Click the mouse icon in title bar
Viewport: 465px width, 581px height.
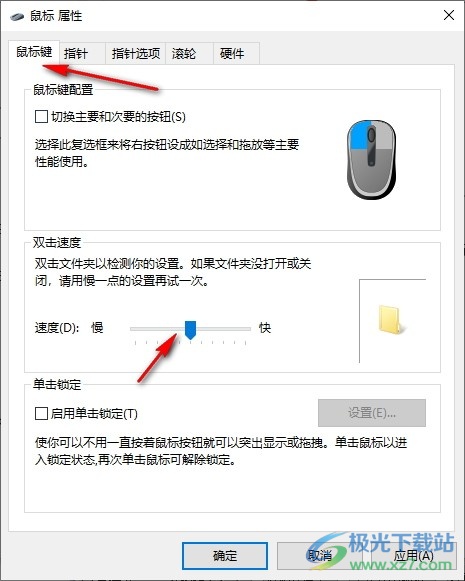tap(17, 16)
